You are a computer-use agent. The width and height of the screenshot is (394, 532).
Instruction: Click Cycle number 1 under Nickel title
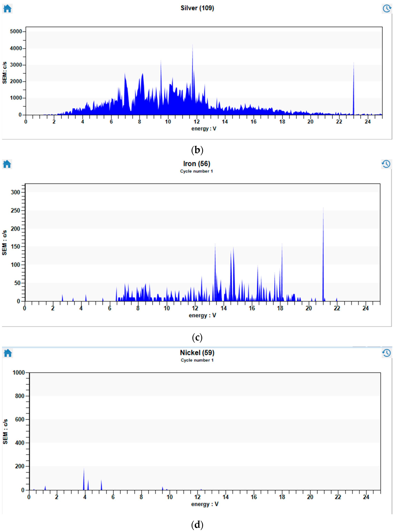[197, 360]
